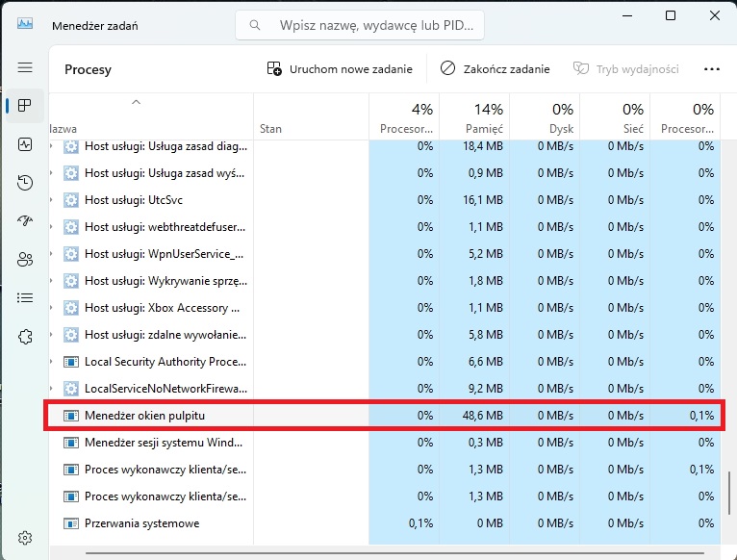Open the App history page in the sidebar
737x560 pixels.
(25, 183)
